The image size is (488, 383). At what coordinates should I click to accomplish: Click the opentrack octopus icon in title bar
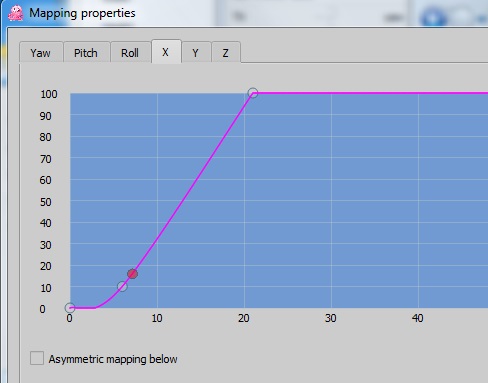click(x=15, y=13)
